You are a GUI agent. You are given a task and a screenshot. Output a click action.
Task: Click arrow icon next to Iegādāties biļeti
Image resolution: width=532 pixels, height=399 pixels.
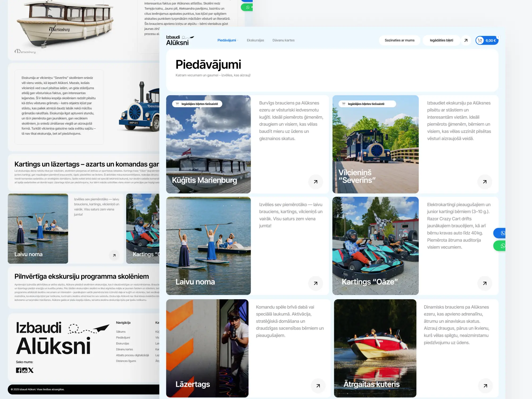(x=466, y=40)
